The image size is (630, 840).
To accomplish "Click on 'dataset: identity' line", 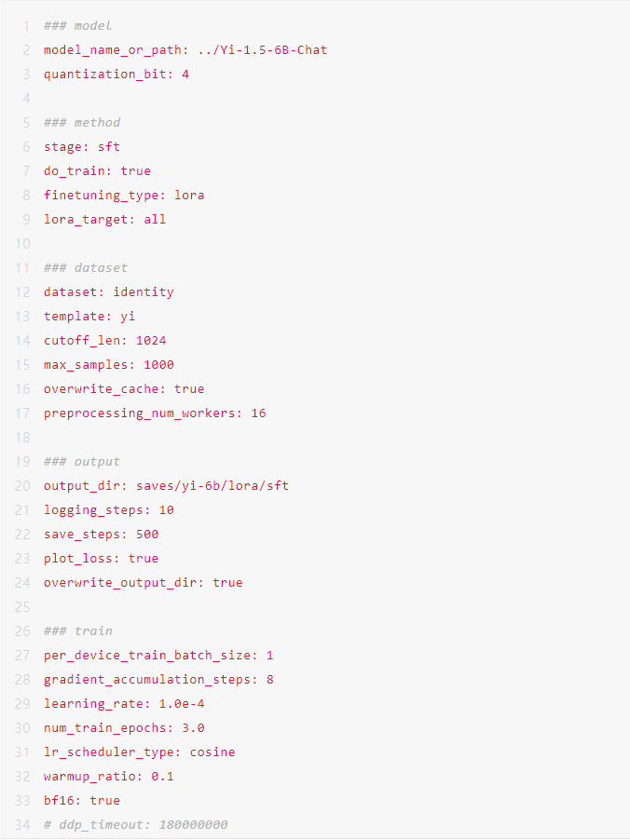I will 109,292.
